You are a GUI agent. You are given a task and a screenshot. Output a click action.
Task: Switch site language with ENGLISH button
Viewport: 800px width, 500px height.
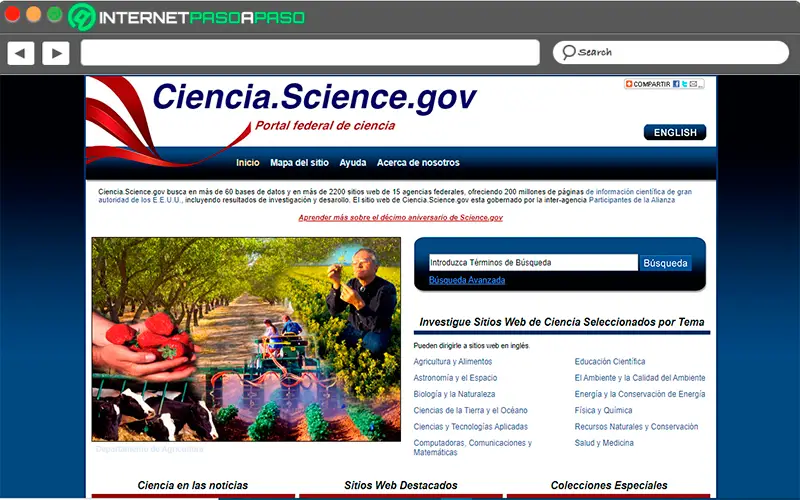[x=675, y=132]
